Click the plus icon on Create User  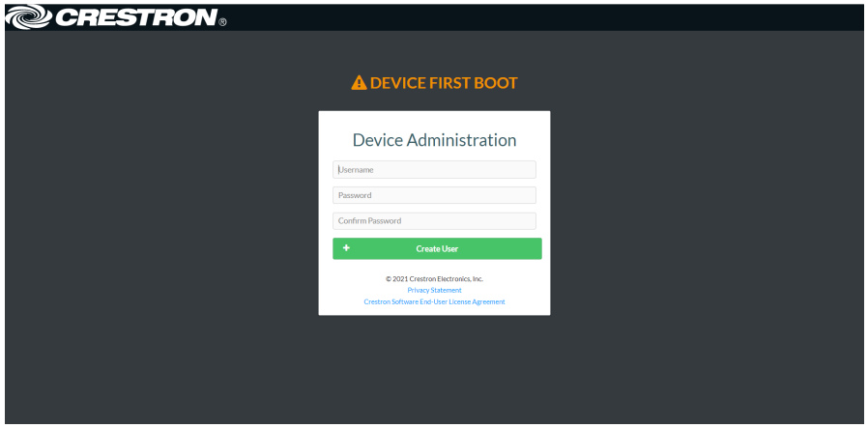pos(346,248)
